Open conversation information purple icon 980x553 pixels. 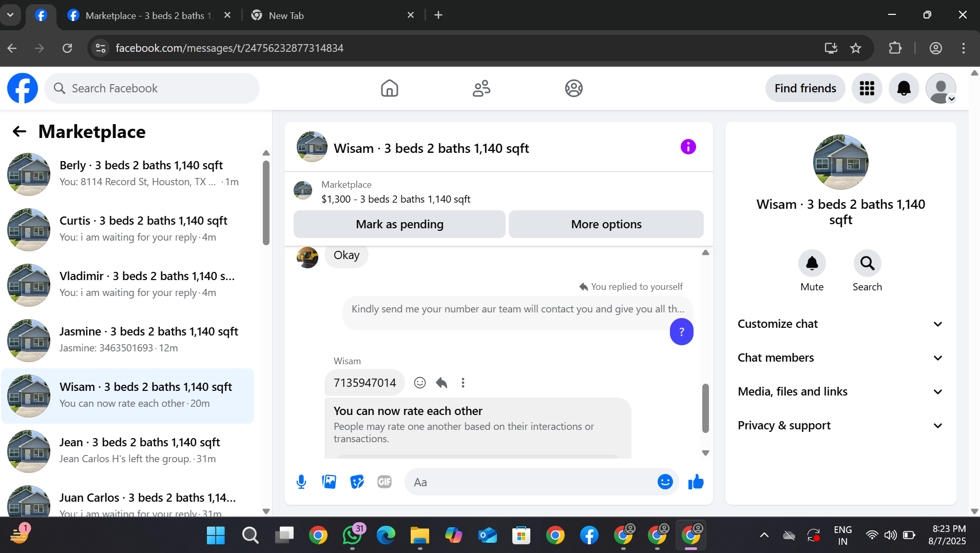click(688, 147)
